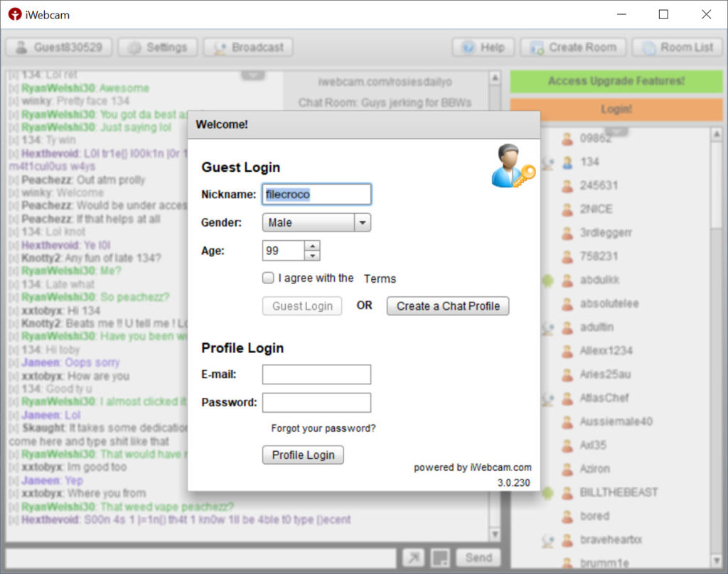This screenshot has width=728, height=574.
Task: Click the Guest Login button
Action: click(302, 306)
